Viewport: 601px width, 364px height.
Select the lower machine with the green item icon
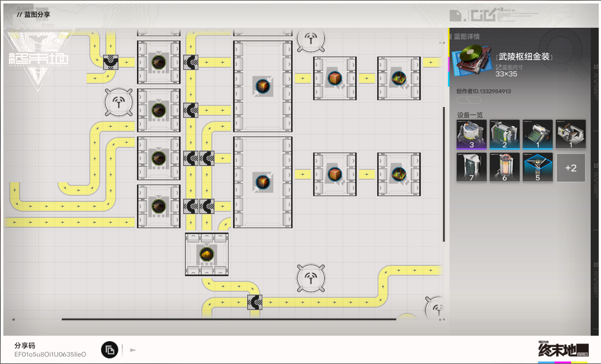399,174
